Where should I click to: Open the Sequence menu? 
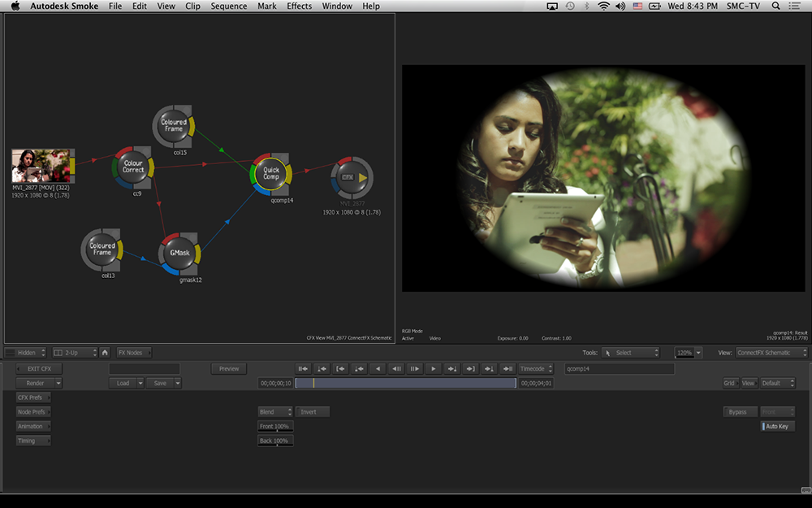click(228, 7)
